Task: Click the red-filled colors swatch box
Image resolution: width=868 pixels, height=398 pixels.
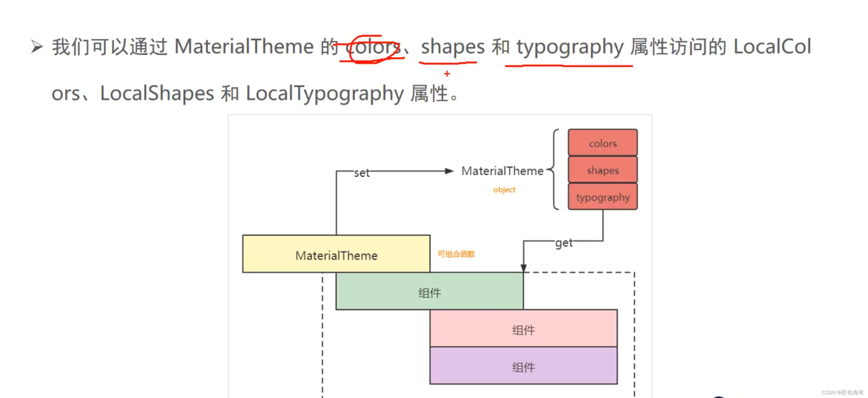Action: 602,143
